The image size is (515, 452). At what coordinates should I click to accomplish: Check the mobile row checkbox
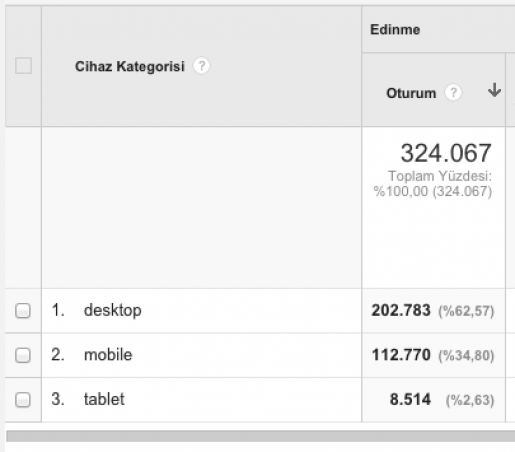tap(23, 355)
